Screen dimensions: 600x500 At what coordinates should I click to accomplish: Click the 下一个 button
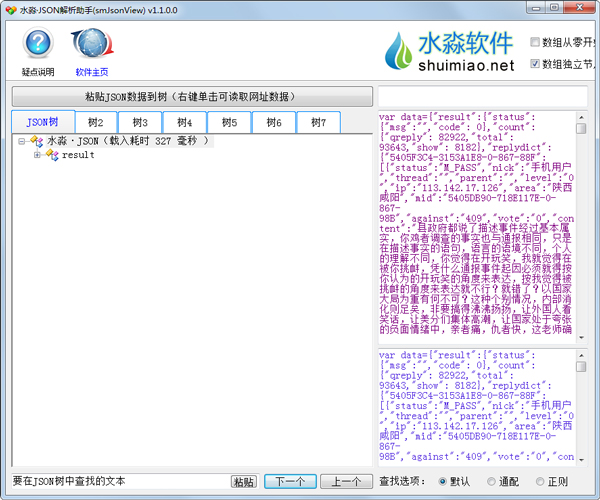290,481
